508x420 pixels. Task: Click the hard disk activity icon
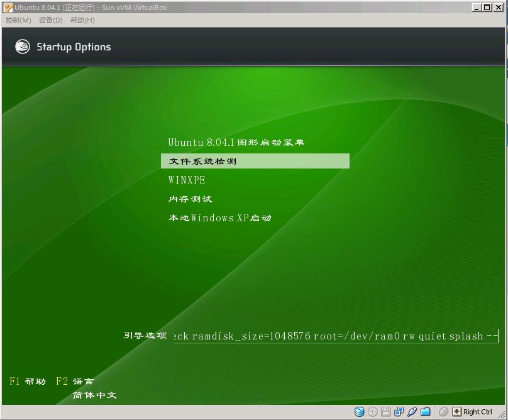359,412
